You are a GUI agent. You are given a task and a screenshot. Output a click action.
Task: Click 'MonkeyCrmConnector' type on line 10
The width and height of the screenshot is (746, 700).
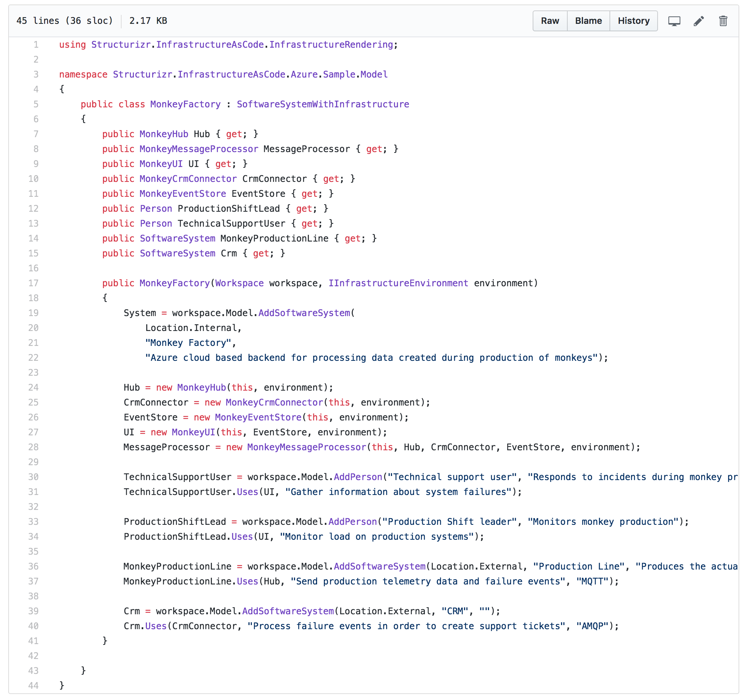[188, 179]
